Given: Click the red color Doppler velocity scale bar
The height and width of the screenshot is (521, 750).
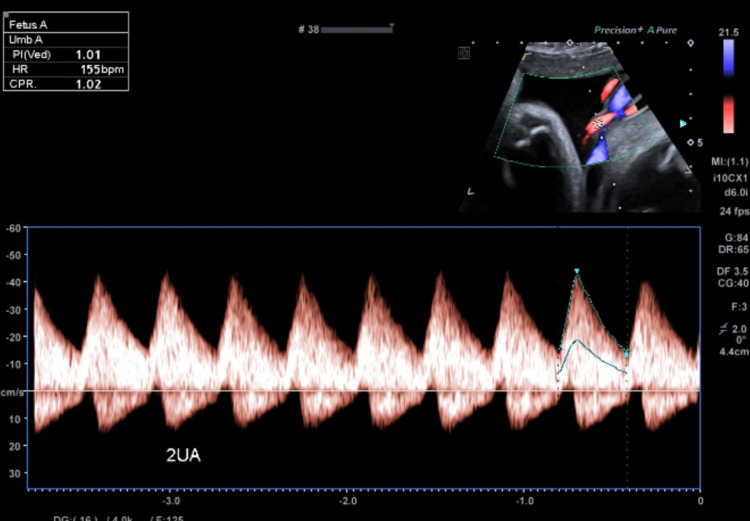Looking at the screenshot, I should click(x=728, y=114).
